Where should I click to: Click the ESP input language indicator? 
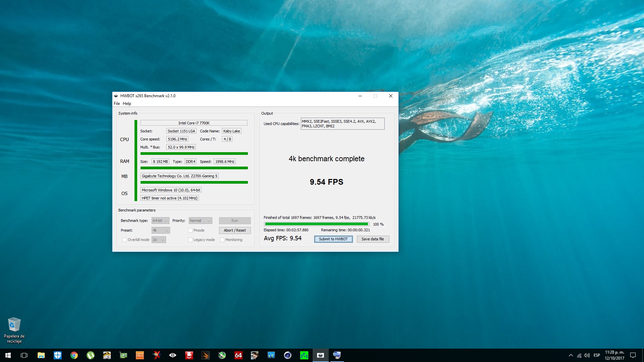pos(597,355)
